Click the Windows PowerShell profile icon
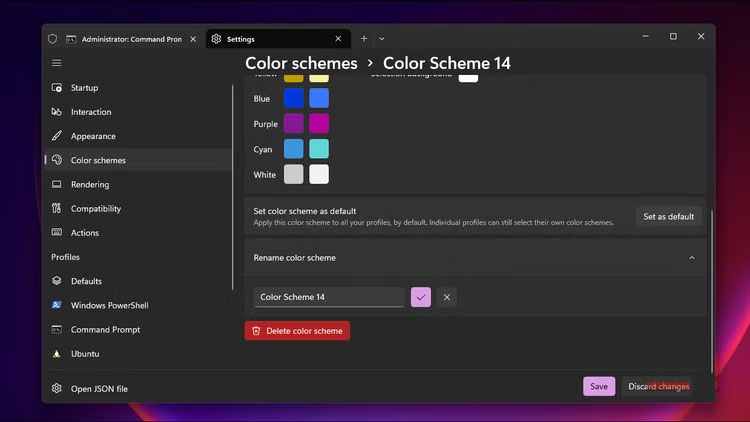 [57, 305]
